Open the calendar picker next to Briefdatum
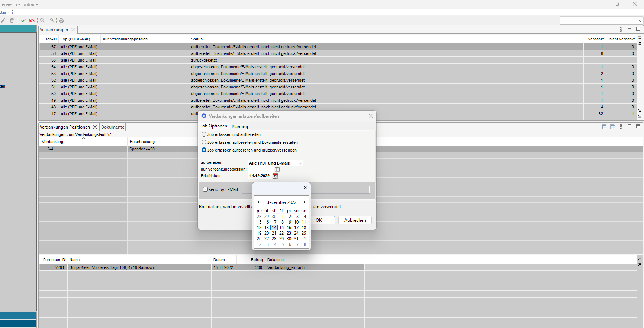Screen dimensions: 644x328 click(275, 176)
